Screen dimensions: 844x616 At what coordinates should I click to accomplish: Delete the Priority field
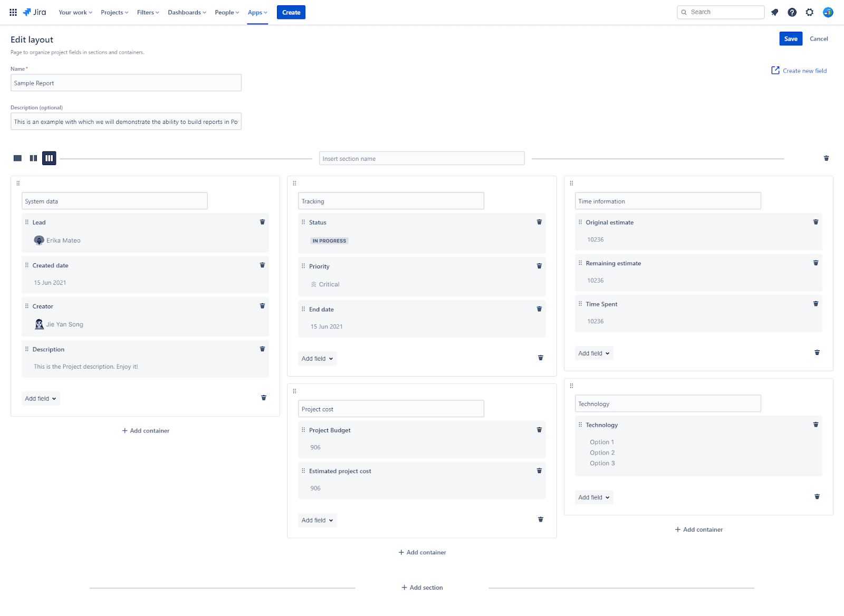pyautogui.click(x=539, y=266)
